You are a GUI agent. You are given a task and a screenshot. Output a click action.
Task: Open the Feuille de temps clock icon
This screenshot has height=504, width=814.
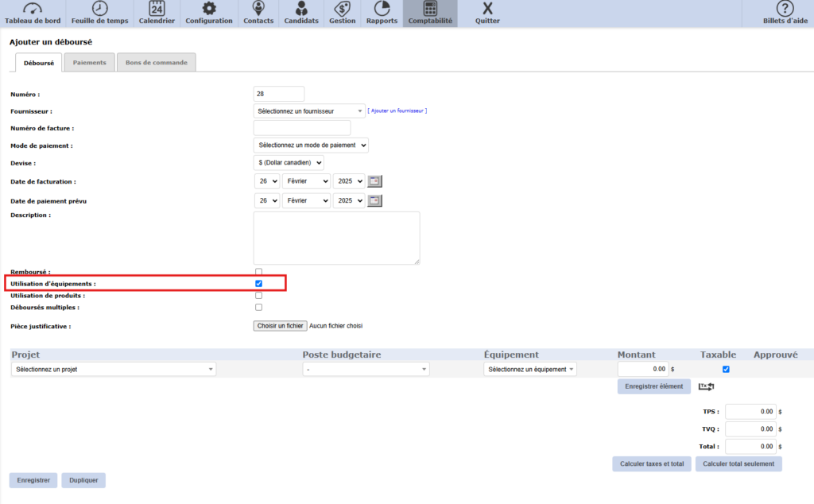point(100,9)
